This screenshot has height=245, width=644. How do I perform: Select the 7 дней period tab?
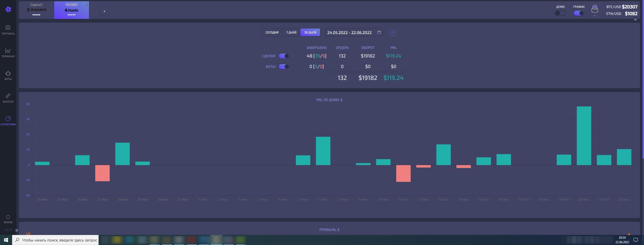point(291,32)
